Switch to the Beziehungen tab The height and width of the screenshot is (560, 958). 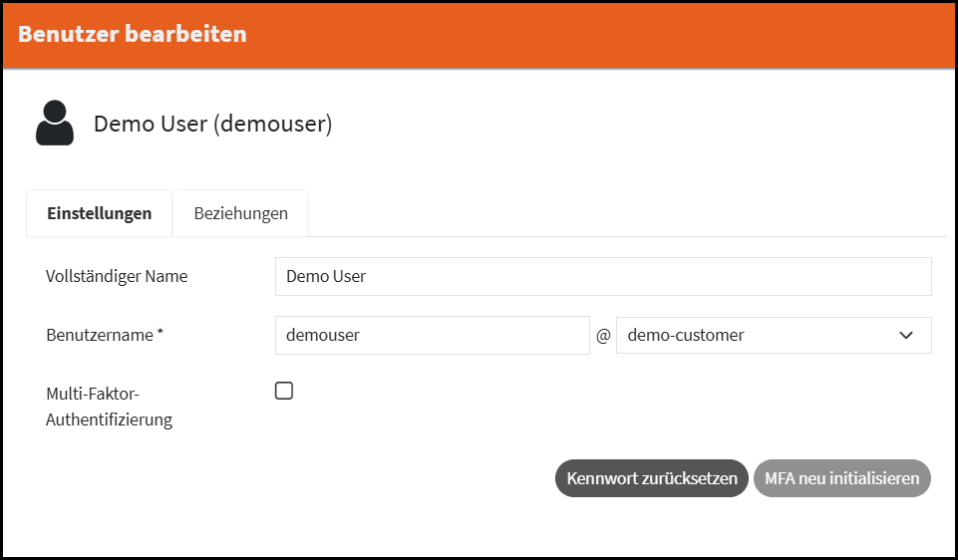point(240,213)
